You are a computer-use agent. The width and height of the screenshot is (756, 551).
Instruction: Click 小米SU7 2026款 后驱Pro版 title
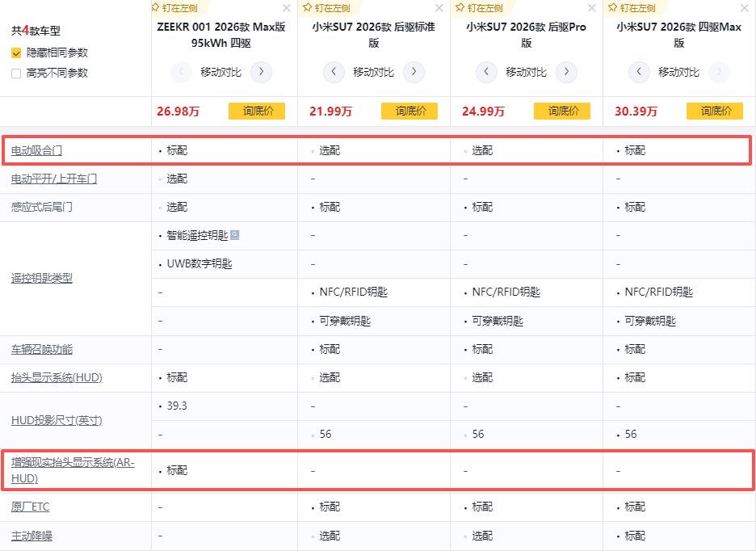pyautogui.click(x=526, y=35)
